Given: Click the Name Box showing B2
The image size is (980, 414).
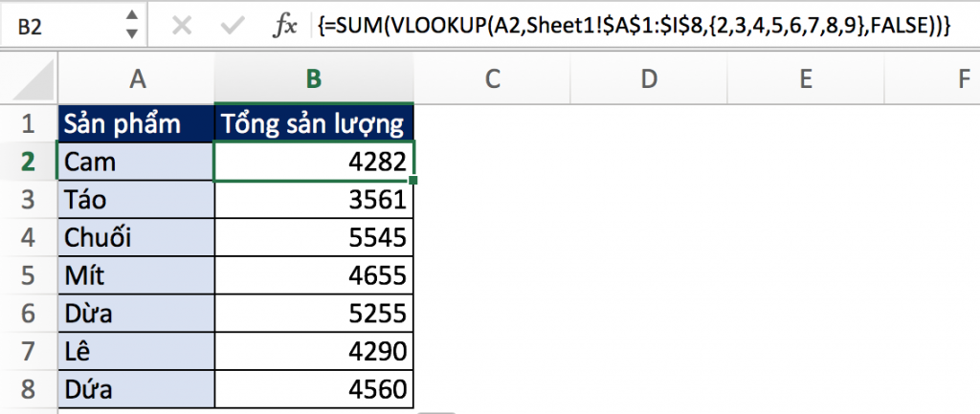Looking at the screenshot, I should pos(57,26).
